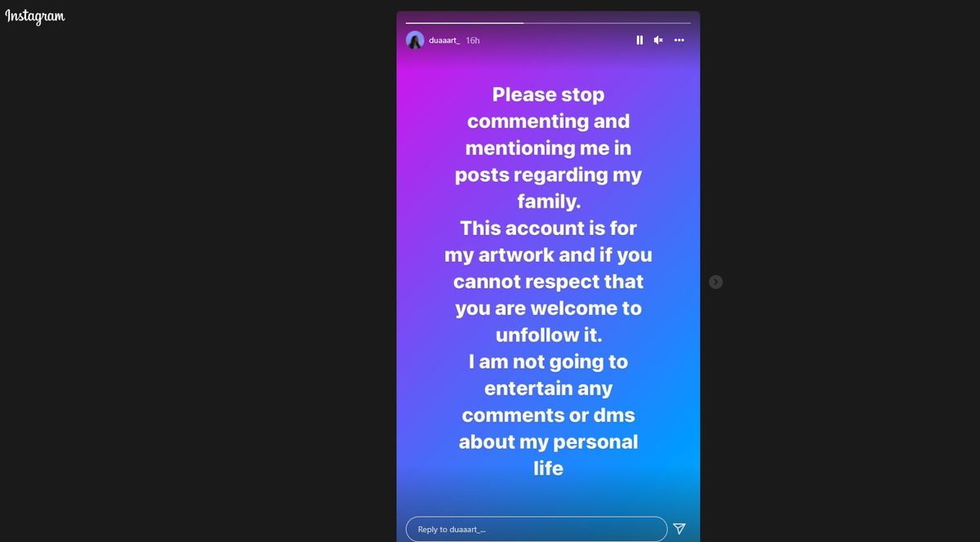Pause the story playback
Screen dimensions: 980x542
point(639,40)
